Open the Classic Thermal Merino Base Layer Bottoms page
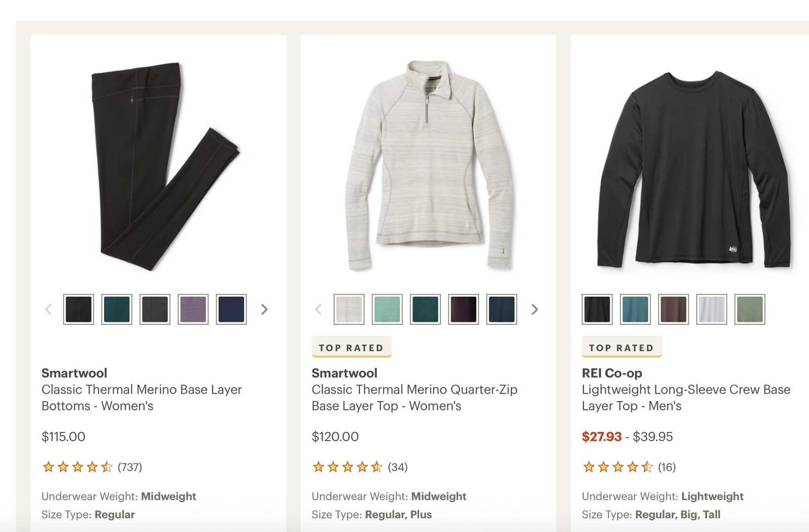 coord(142,398)
